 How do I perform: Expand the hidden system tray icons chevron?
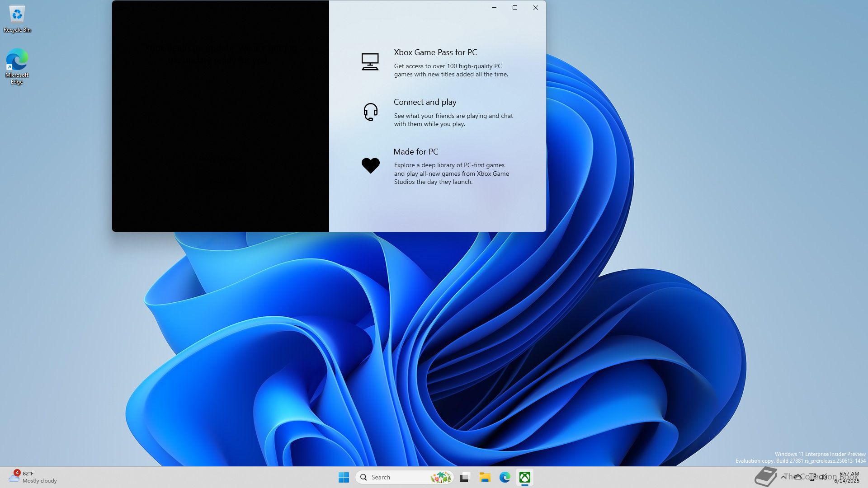tap(783, 477)
